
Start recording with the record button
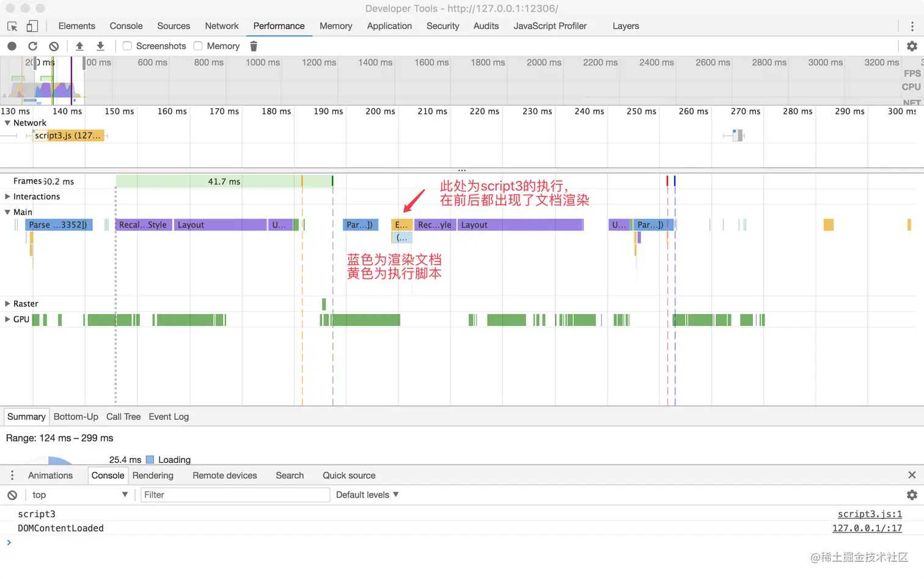click(x=12, y=46)
